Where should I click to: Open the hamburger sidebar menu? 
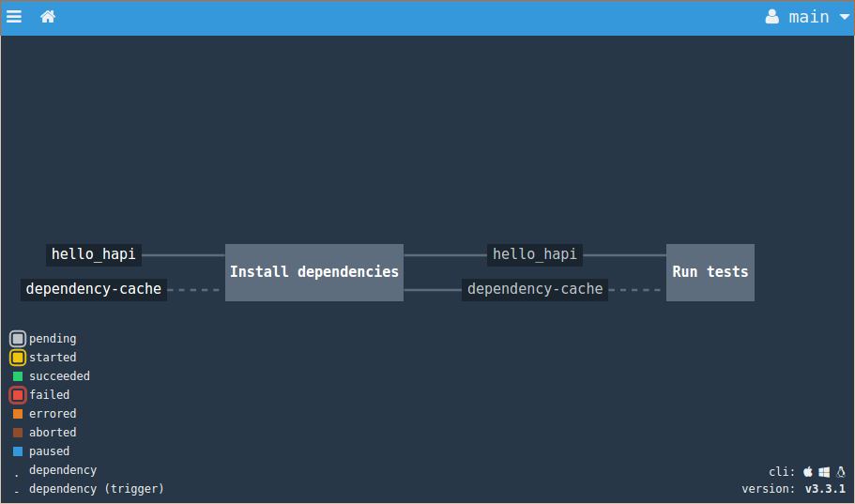click(x=14, y=17)
